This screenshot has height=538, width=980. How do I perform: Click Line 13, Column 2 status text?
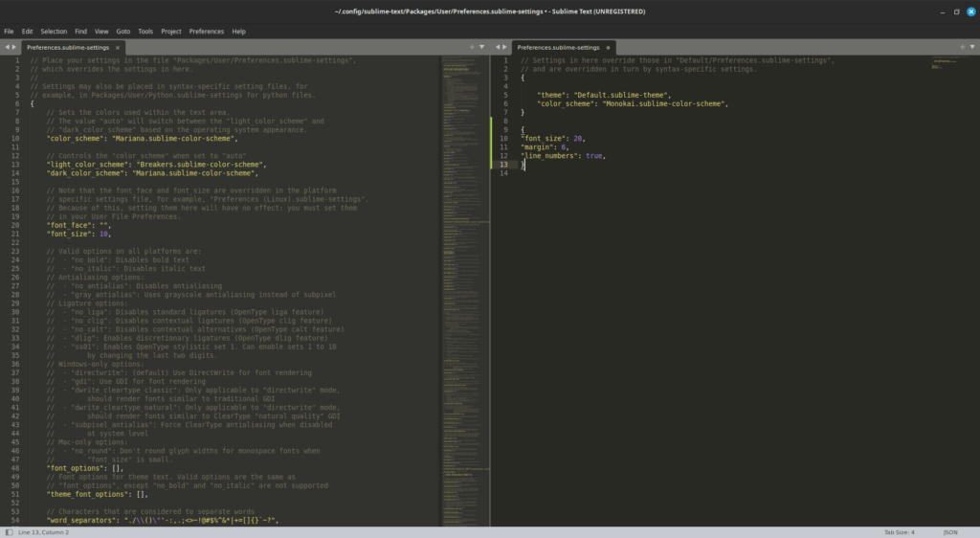(x=44, y=532)
